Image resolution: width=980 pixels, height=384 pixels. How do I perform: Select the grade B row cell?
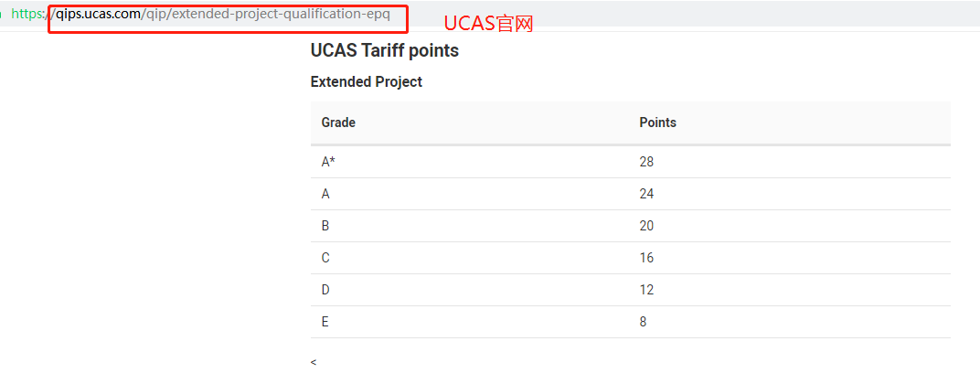click(325, 226)
